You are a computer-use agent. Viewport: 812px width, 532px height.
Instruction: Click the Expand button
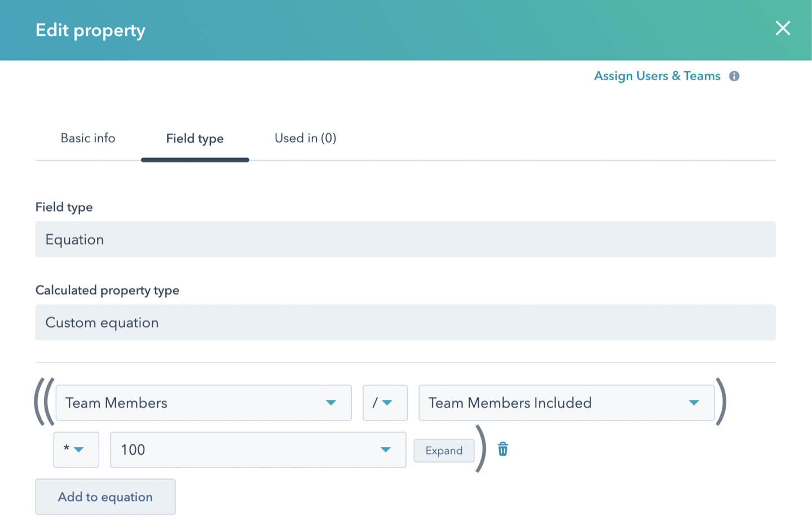444,451
